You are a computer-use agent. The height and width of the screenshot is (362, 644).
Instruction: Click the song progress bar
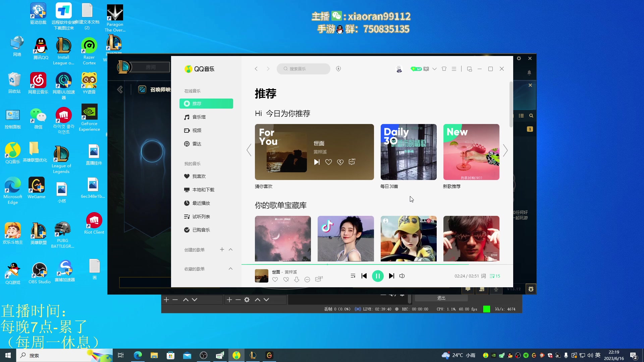point(377,264)
